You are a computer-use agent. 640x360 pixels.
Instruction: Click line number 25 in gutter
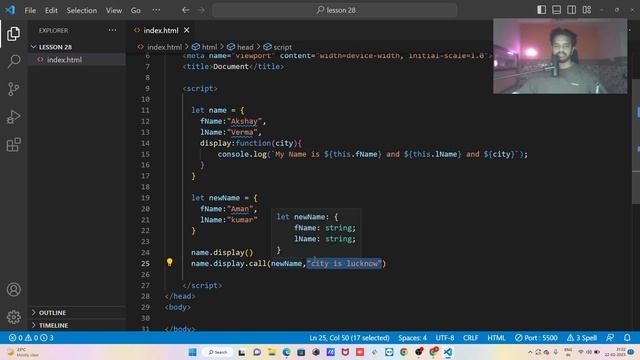pos(145,263)
